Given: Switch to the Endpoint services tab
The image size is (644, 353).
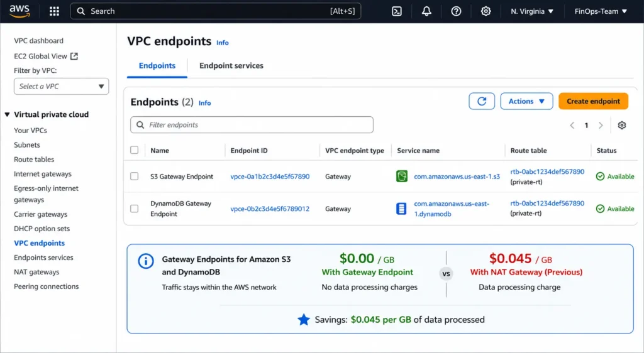Looking at the screenshot, I should tap(231, 65).
